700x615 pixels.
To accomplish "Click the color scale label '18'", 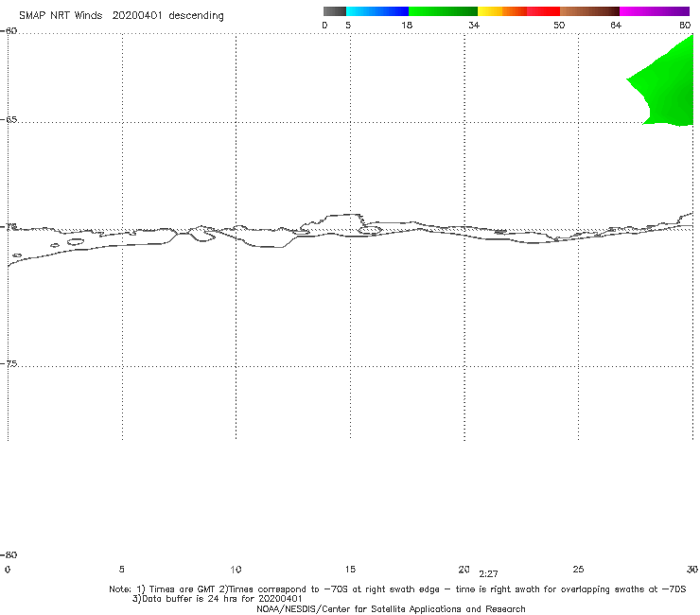I will point(407,25).
